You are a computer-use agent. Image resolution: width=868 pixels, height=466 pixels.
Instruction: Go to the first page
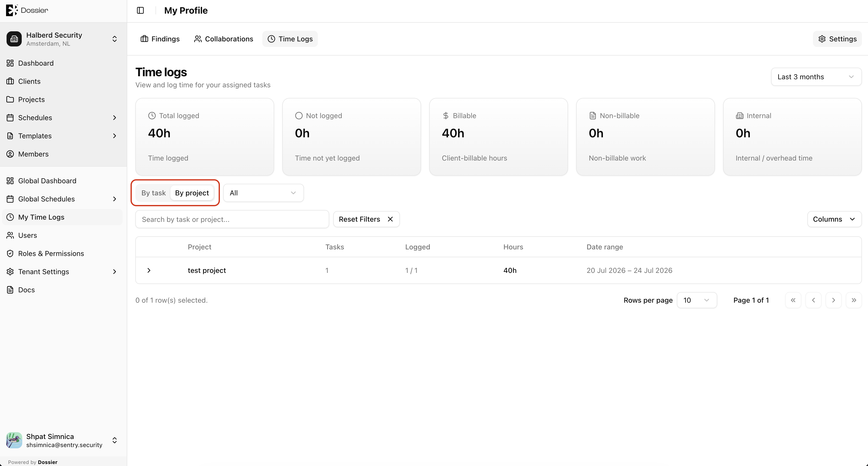click(793, 300)
